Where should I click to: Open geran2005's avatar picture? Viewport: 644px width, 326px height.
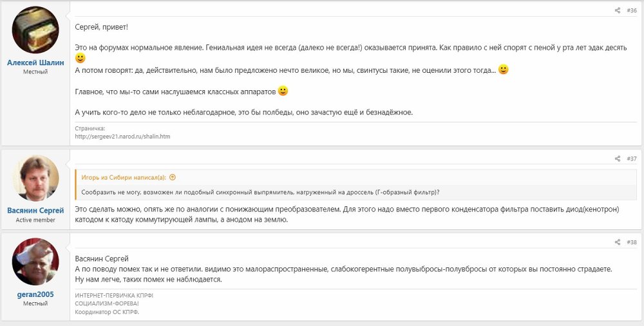35,262
